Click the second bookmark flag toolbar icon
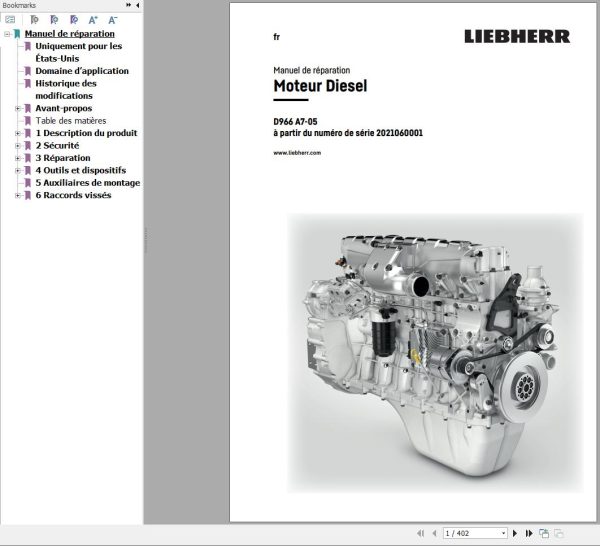The image size is (600, 546). click(54, 20)
